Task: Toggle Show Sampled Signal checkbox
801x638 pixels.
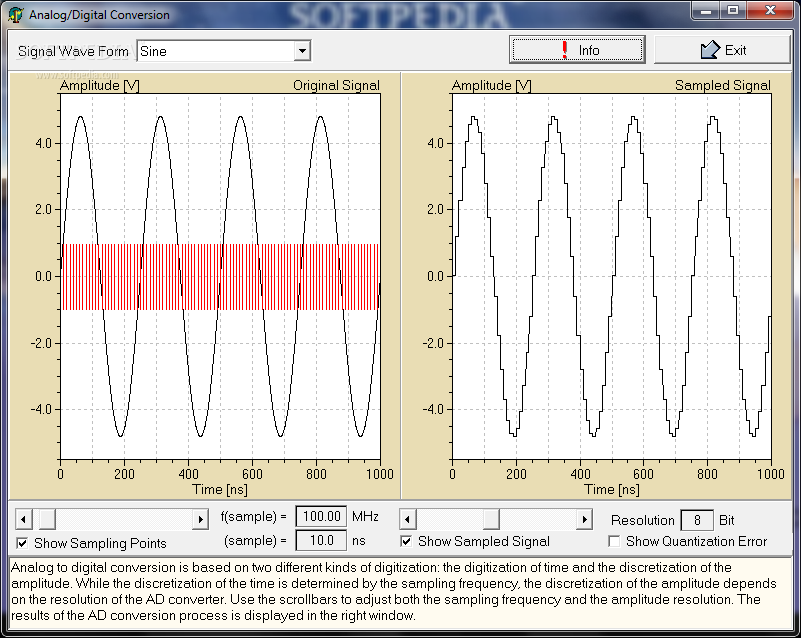Action: point(406,541)
